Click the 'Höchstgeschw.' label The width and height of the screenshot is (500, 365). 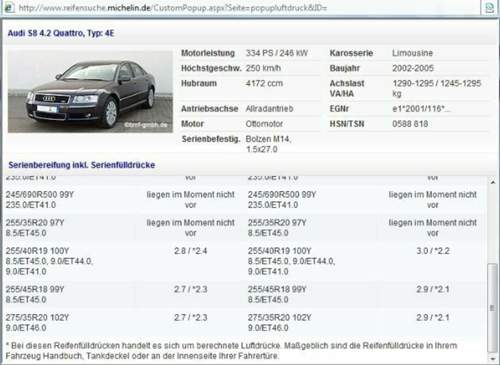click(x=211, y=68)
